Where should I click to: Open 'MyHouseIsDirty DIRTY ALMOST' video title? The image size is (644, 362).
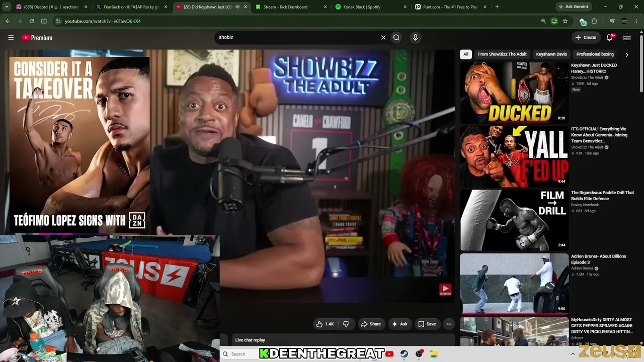(602, 326)
